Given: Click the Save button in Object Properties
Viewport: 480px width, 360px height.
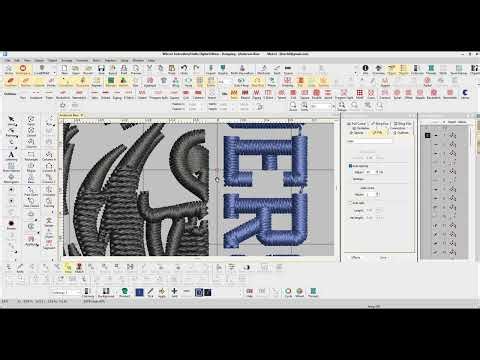Looking at the screenshot, I should click(x=383, y=258).
